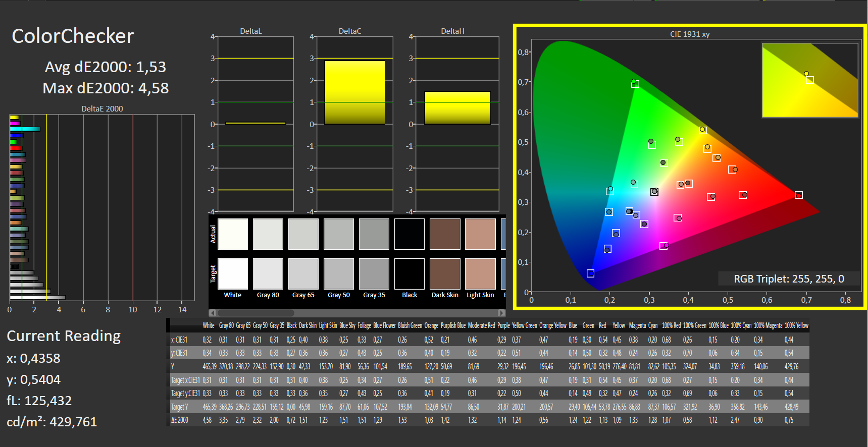868x447 pixels.
Task: Click the 'Gray 80' label under swatches
Action: (x=268, y=295)
